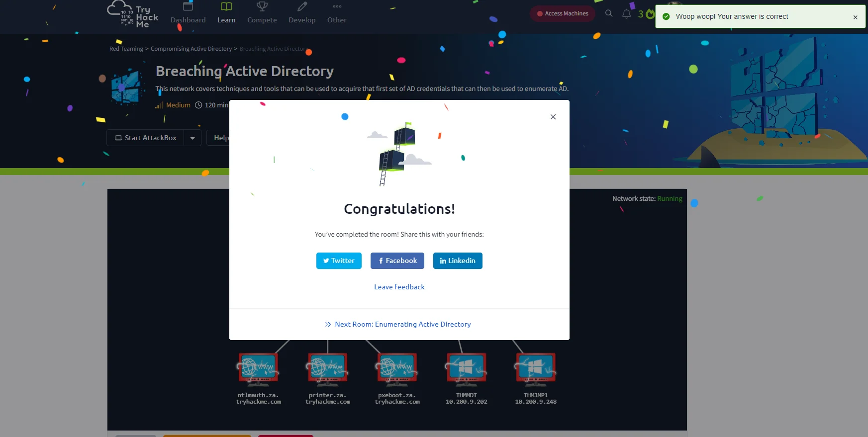Share on Facebook
Viewport: 868px width, 437px height.
(x=397, y=261)
